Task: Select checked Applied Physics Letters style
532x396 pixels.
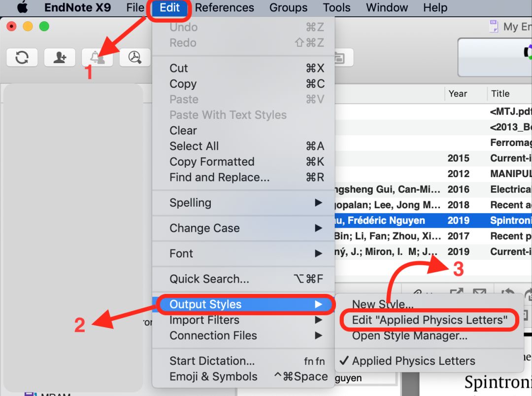Action: 413,360
